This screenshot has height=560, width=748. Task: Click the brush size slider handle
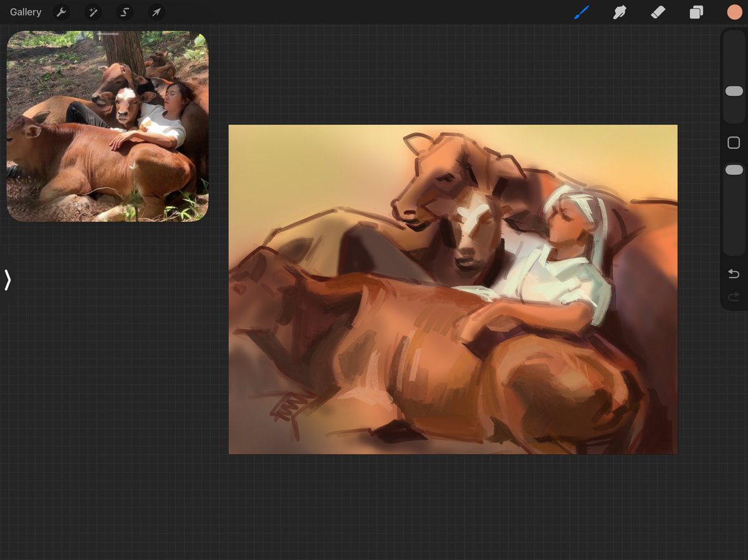coord(734,91)
